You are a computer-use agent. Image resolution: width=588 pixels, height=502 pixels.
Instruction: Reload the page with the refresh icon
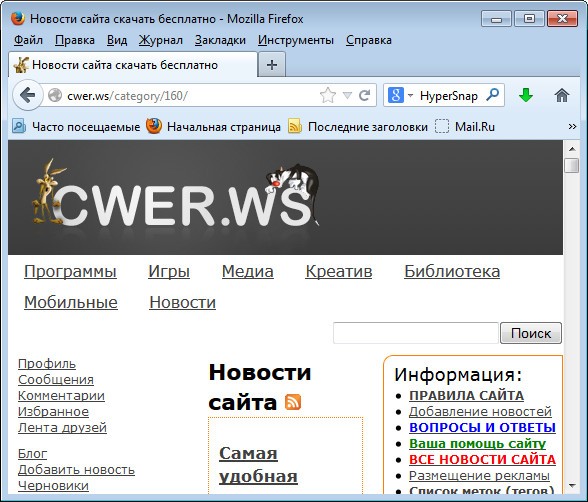365,95
